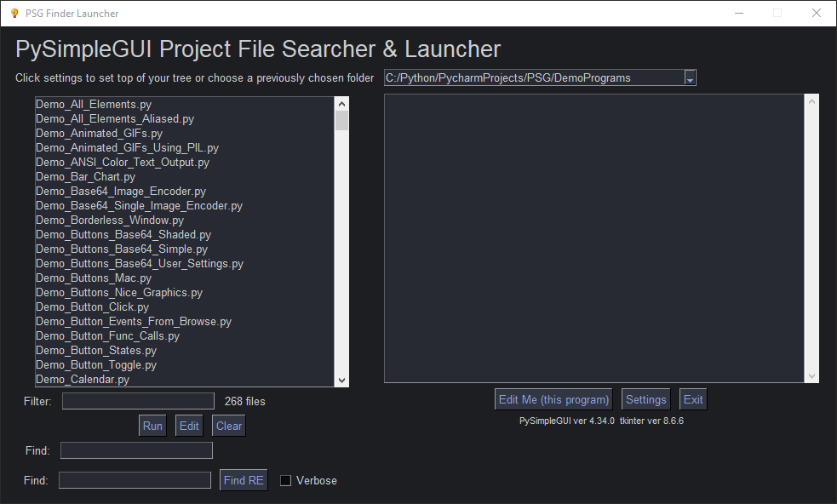Click the PySimpleGUI ver 4.34.0 version text
This screenshot has width=837, height=504.
coord(567,421)
